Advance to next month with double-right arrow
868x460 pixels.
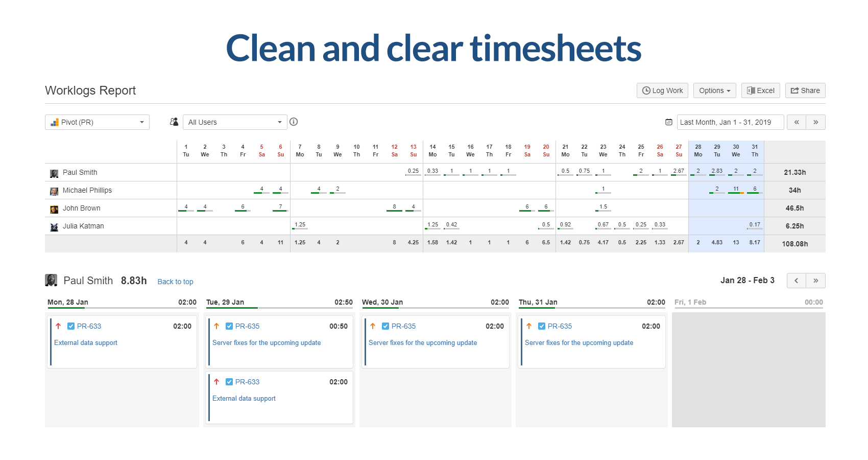coord(815,122)
